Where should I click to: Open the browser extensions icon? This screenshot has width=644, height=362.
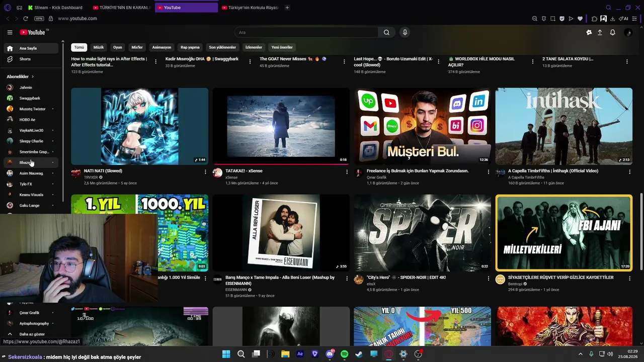(x=594, y=19)
